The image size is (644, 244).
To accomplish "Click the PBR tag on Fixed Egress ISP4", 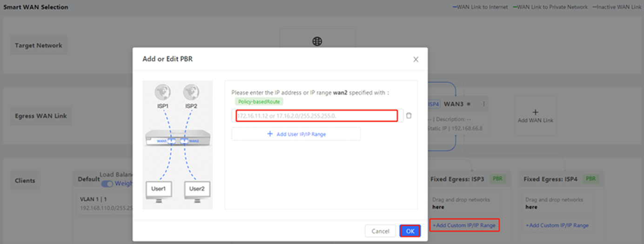I will (x=591, y=179).
